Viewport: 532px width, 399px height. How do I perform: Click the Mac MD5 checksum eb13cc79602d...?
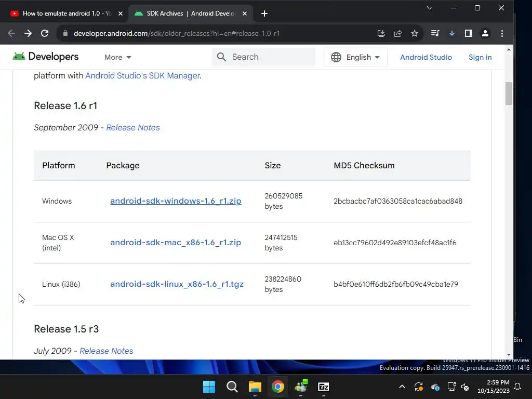395,243
